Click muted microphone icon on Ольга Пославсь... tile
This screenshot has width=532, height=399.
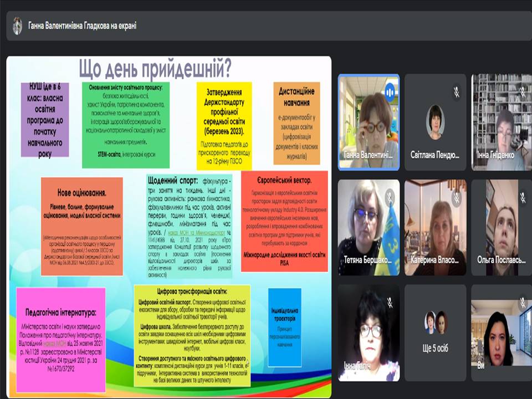point(523,197)
